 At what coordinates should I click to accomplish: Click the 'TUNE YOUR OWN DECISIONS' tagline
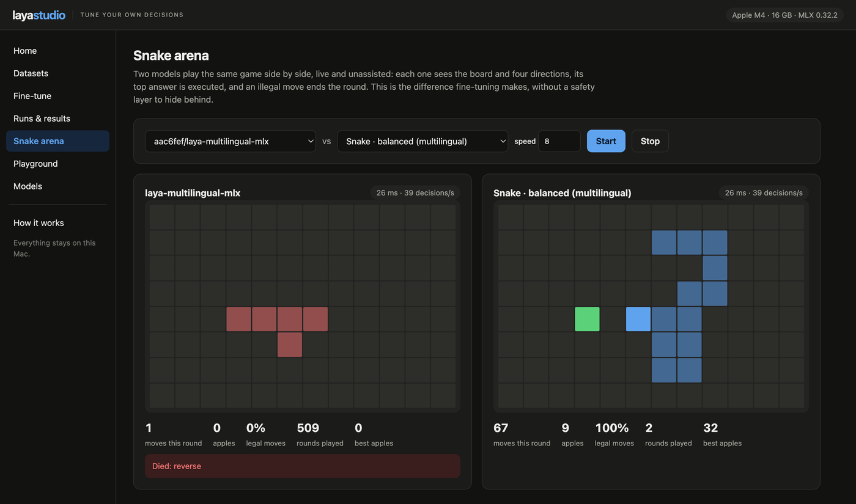(x=132, y=15)
